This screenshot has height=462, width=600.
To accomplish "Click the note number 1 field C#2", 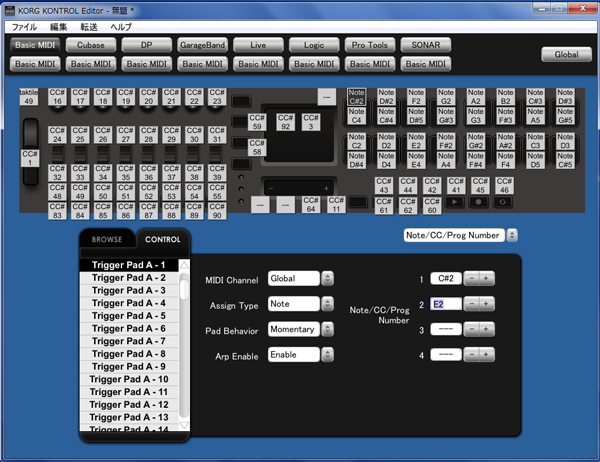I will click(x=446, y=278).
